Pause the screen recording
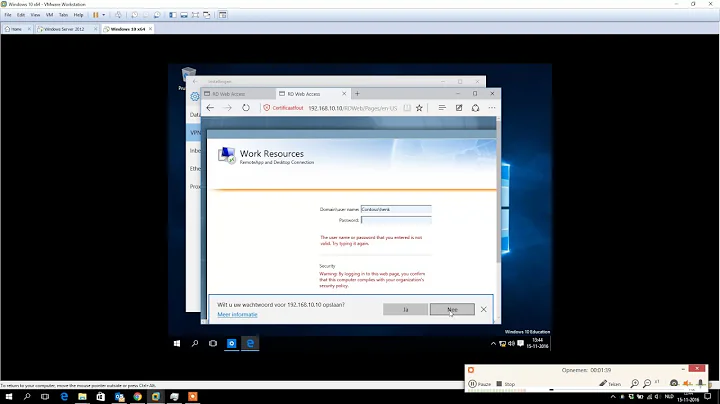The image size is (720, 404). point(480,384)
